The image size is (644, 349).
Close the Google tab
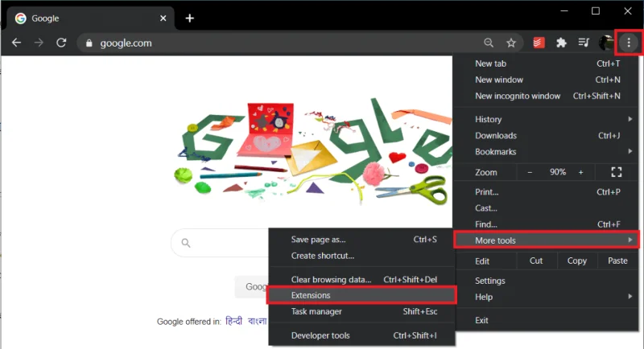(x=163, y=18)
